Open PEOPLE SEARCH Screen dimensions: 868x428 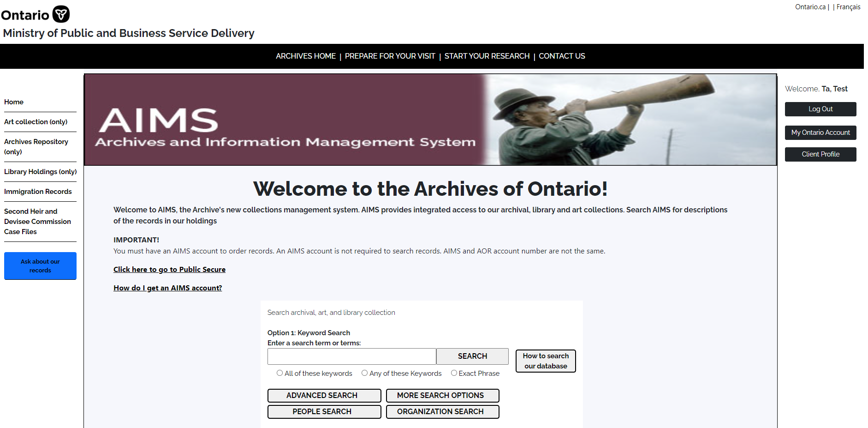click(324, 412)
